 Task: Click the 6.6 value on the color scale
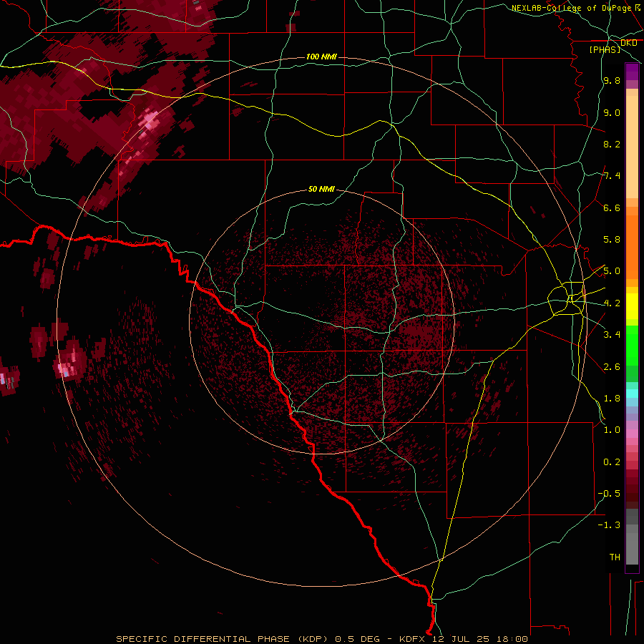coord(612,208)
